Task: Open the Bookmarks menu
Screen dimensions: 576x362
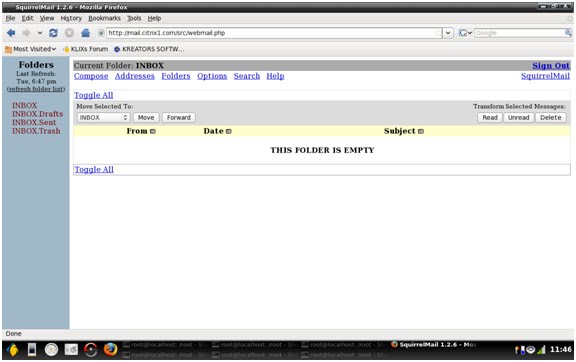Action: tap(104, 18)
